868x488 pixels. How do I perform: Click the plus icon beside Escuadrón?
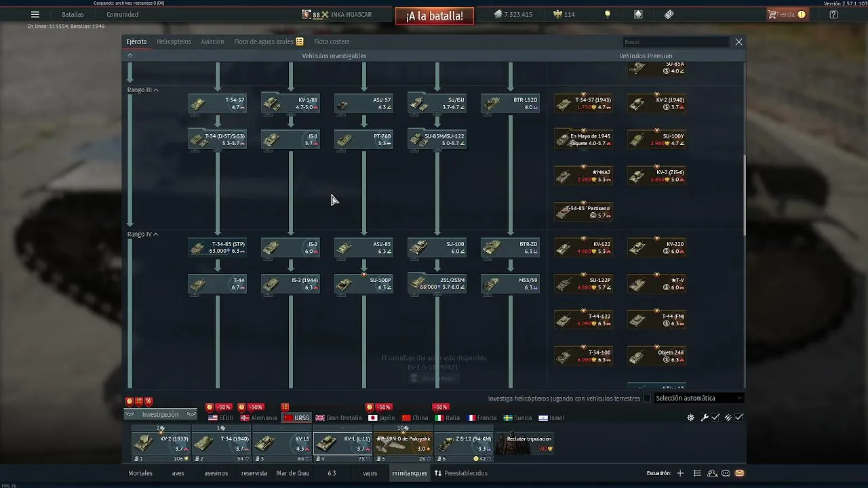pos(680,473)
